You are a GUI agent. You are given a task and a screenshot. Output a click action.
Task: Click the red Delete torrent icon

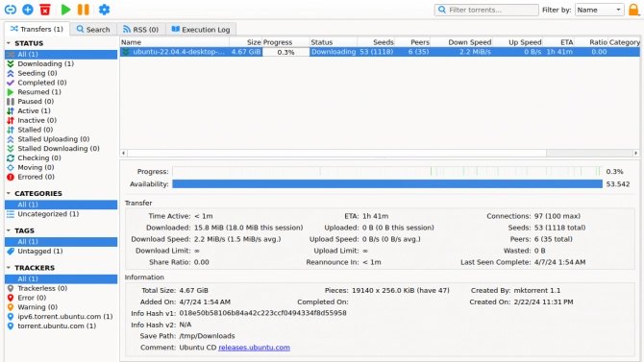(45, 10)
